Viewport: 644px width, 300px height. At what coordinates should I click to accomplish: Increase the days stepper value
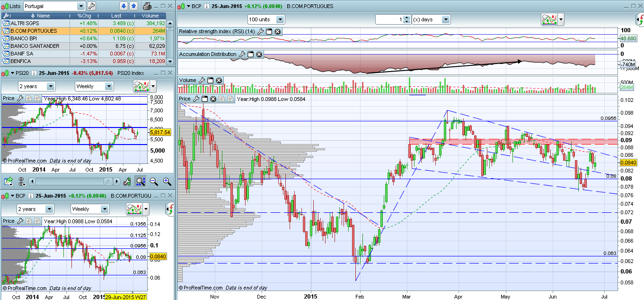pyautogui.click(x=406, y=18)
